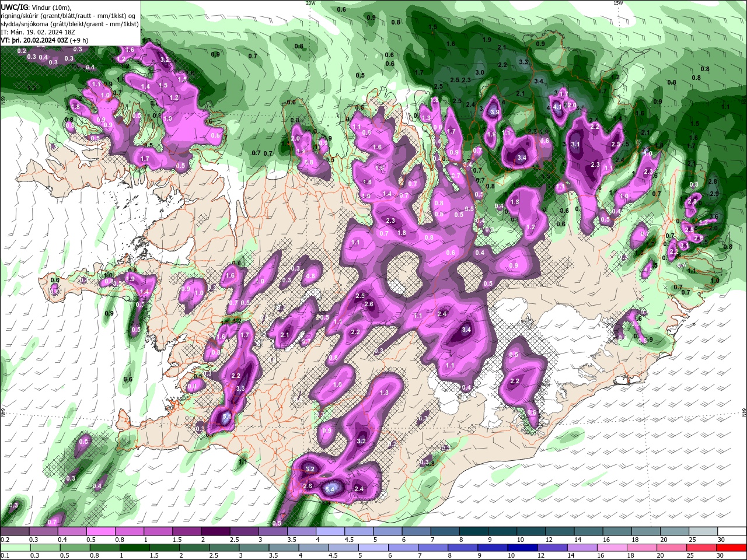
Task: Click the darkest purple snow swatch labeled 2
Action: 215,531
